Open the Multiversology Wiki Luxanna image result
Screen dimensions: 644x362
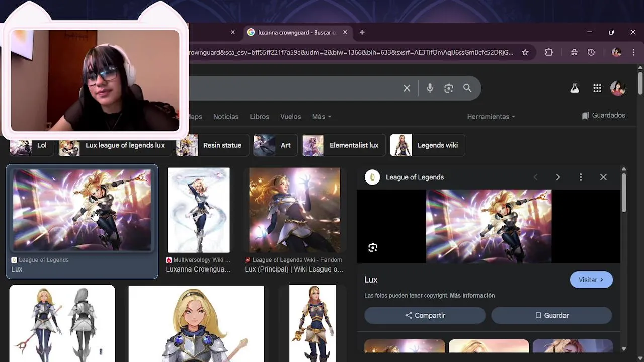199,210
